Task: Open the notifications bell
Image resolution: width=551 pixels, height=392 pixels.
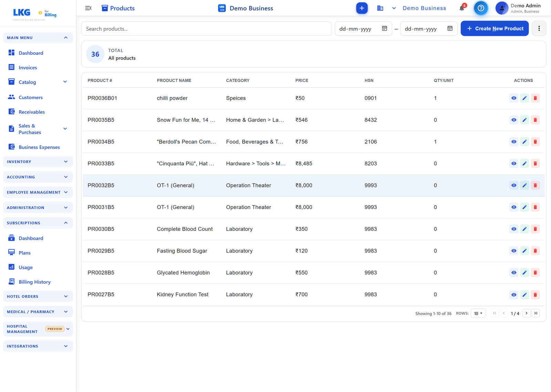Action: point(462,8)
